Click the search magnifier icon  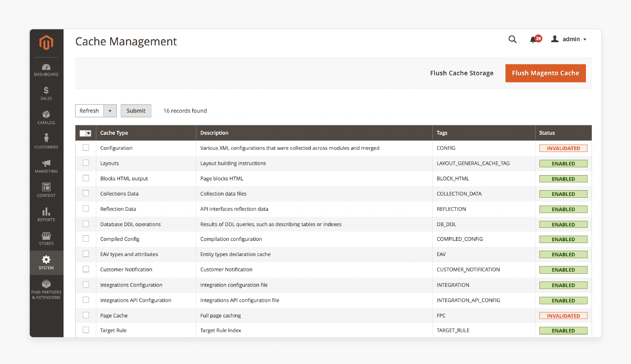tap(512, 39)
